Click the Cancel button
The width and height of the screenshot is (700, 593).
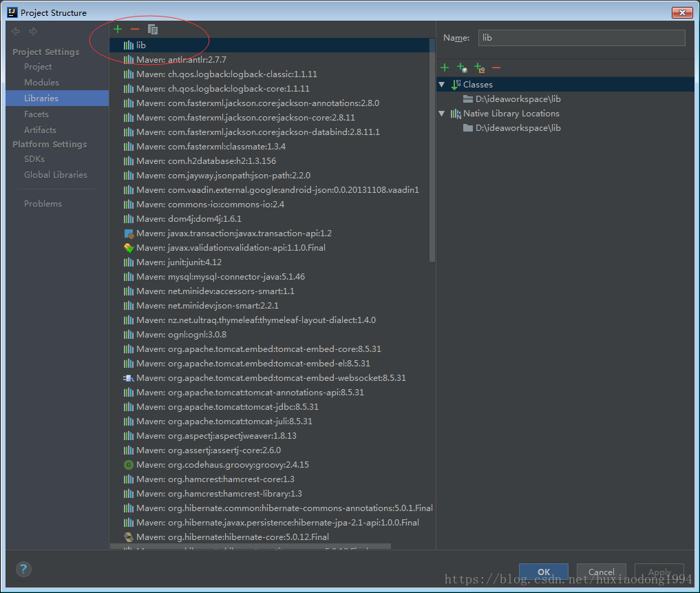click(602, 572)
